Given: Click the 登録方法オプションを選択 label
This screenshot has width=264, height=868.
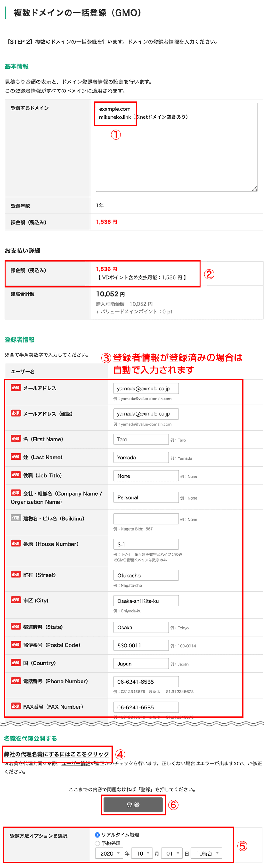Looking at the screenshot, I should pos(39,836).
